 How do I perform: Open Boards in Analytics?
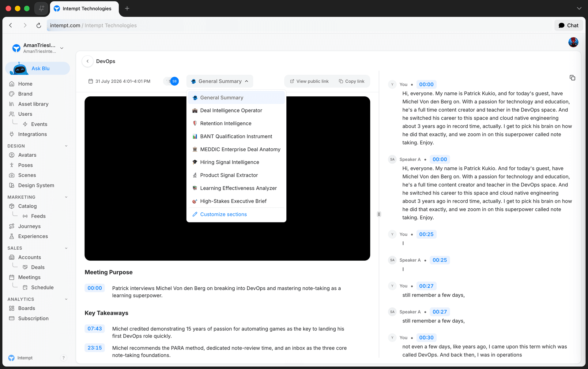(27, 308)
